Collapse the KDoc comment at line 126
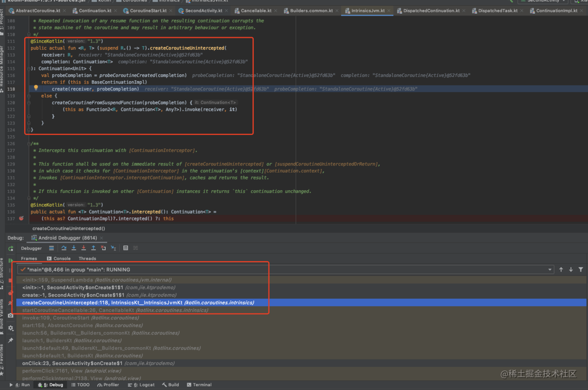The width and height of the screenshot is (588, 390). [28, 144]
